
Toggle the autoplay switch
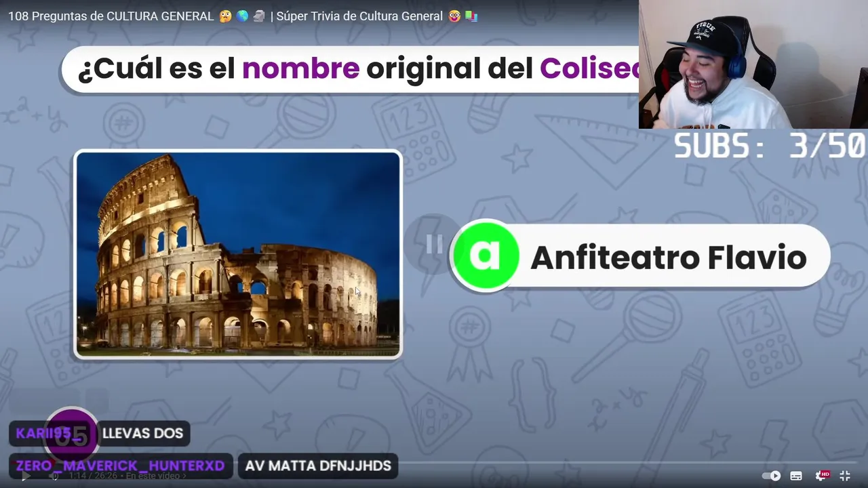(771, 476)
